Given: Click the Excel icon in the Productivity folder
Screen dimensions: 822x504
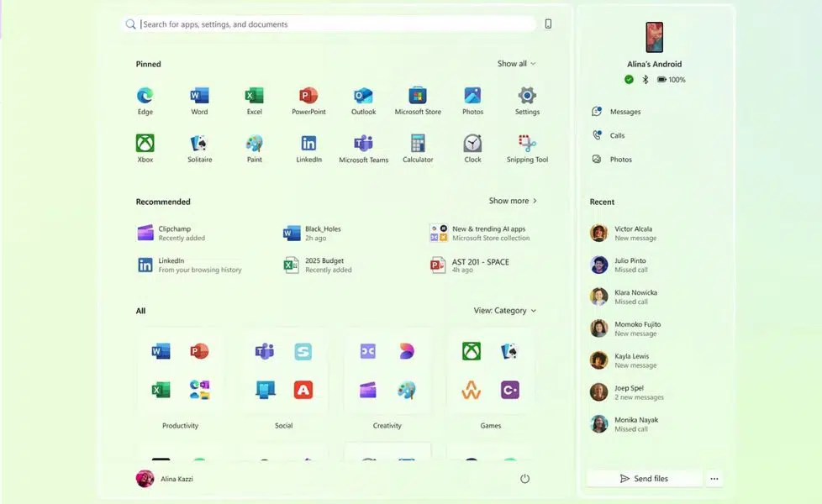Looking at the screenshot, I should [161, 390].
